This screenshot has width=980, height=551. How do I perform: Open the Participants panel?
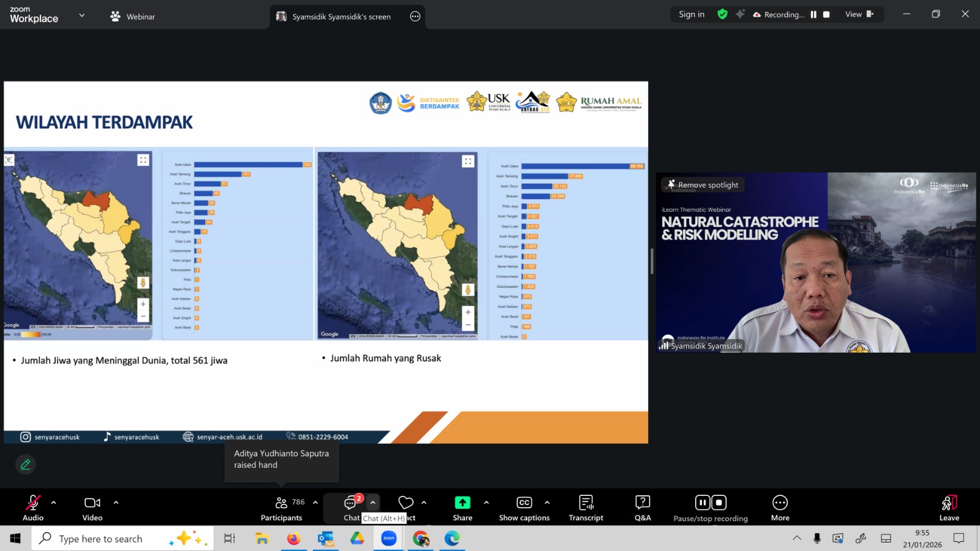tap(281, 508)
